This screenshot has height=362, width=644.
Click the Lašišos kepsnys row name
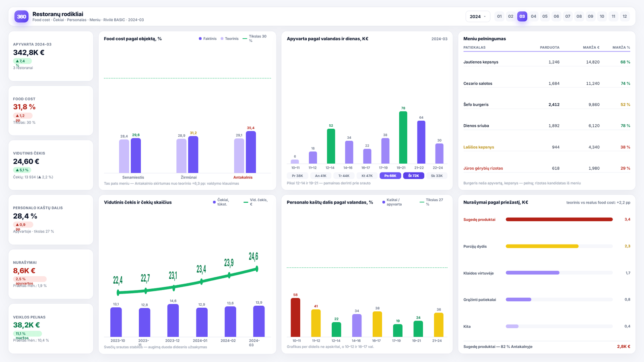click(x=479, y=147)
